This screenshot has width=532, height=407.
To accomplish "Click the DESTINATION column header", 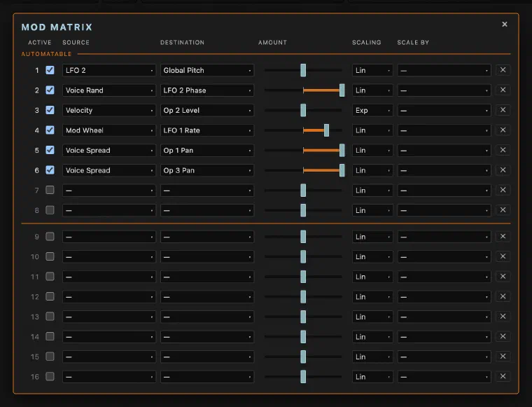I will pyautogui.click(x=182, y=43).
